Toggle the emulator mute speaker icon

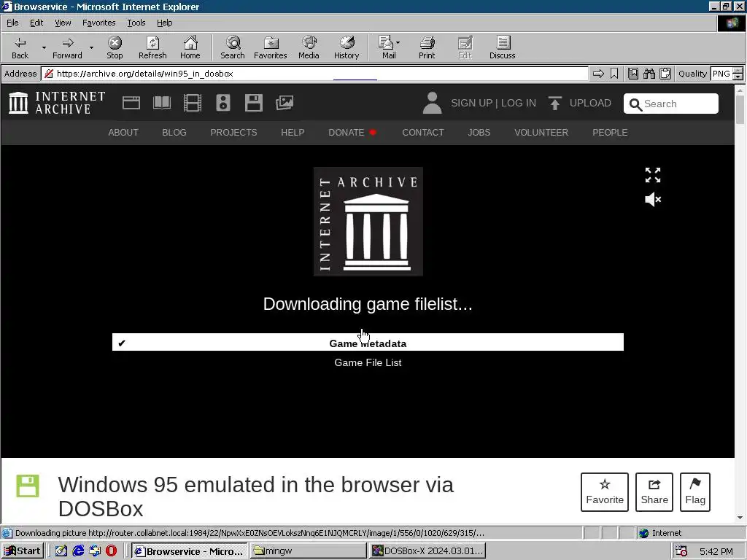653,199
